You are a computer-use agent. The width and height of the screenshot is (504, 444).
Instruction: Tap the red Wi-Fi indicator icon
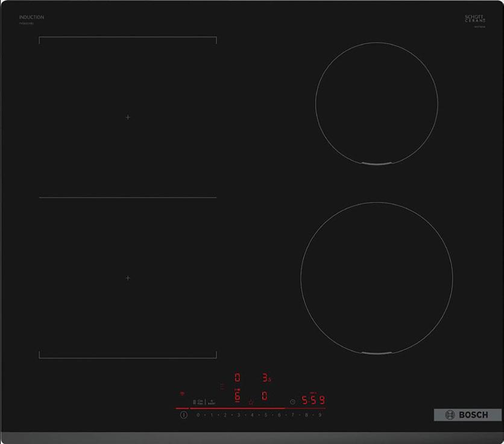tap(182, 393)
